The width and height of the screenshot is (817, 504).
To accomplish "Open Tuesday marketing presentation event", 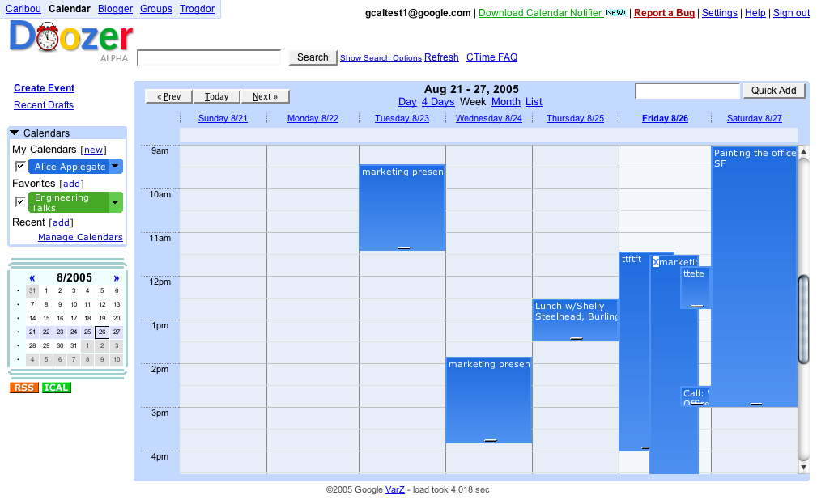I will click(x=402, y=208).
